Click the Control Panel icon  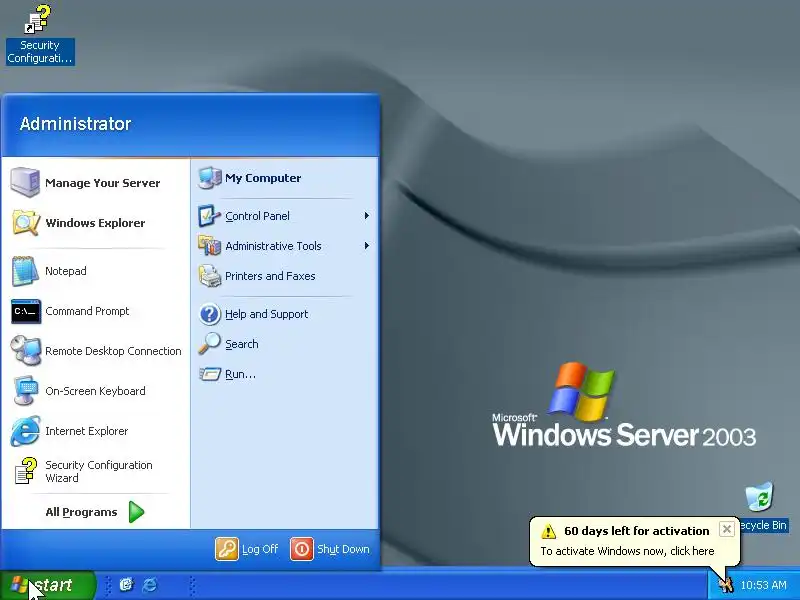coord(209,216)
